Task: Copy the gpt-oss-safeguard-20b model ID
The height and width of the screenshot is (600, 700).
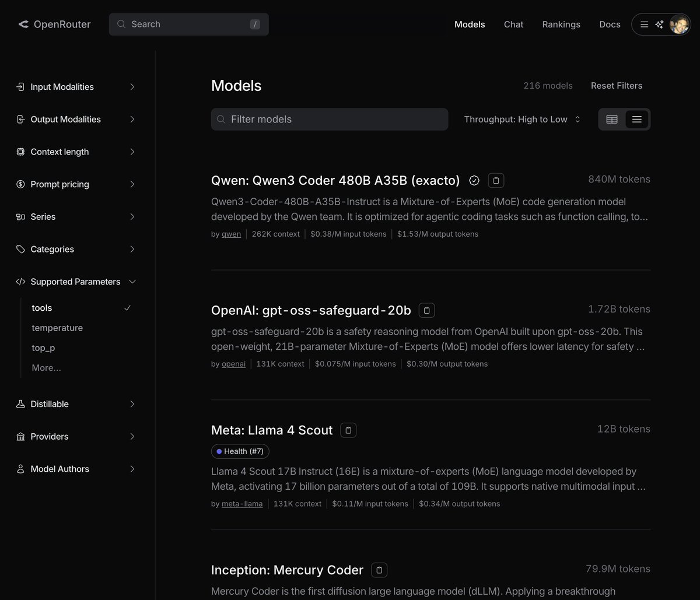Action: pyautogui.click(x=426, y=311)
